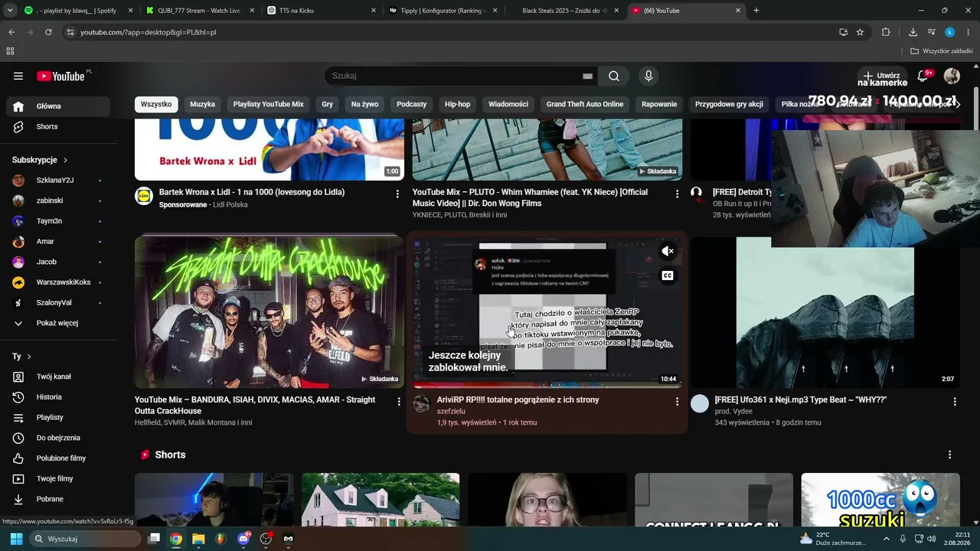Open the Windows Start menu
980x551 pixels.
(x=16, y=539)
